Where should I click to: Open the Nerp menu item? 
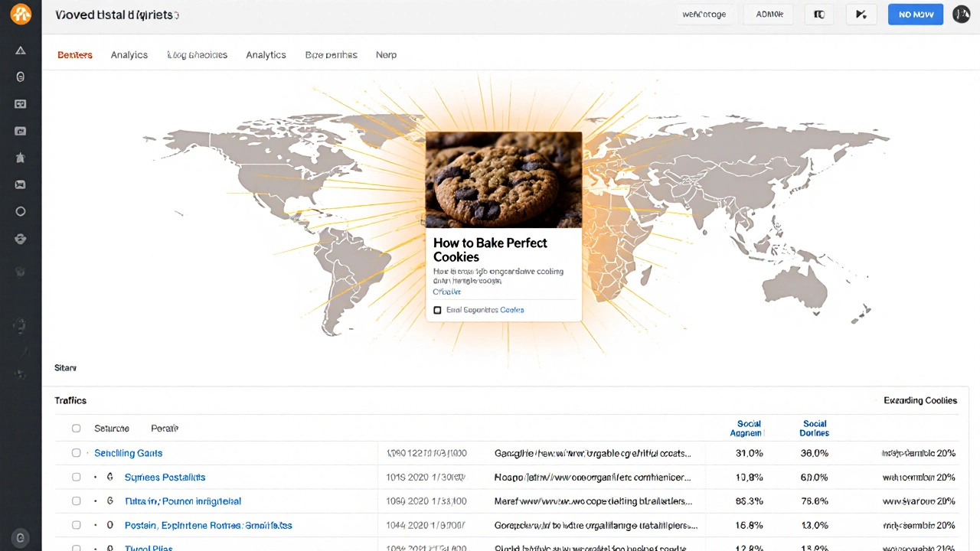pos(386,54)
